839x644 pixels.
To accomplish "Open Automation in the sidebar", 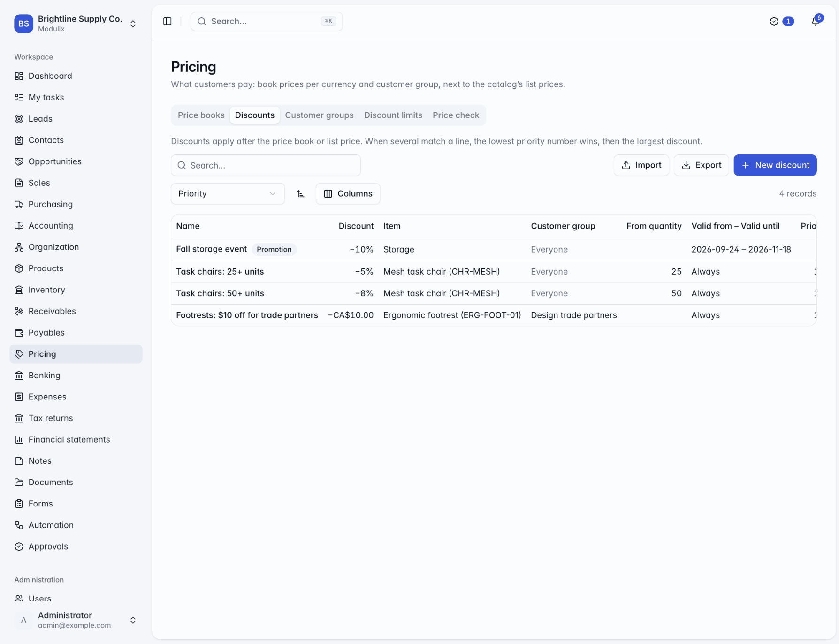I will coord(76,525).
